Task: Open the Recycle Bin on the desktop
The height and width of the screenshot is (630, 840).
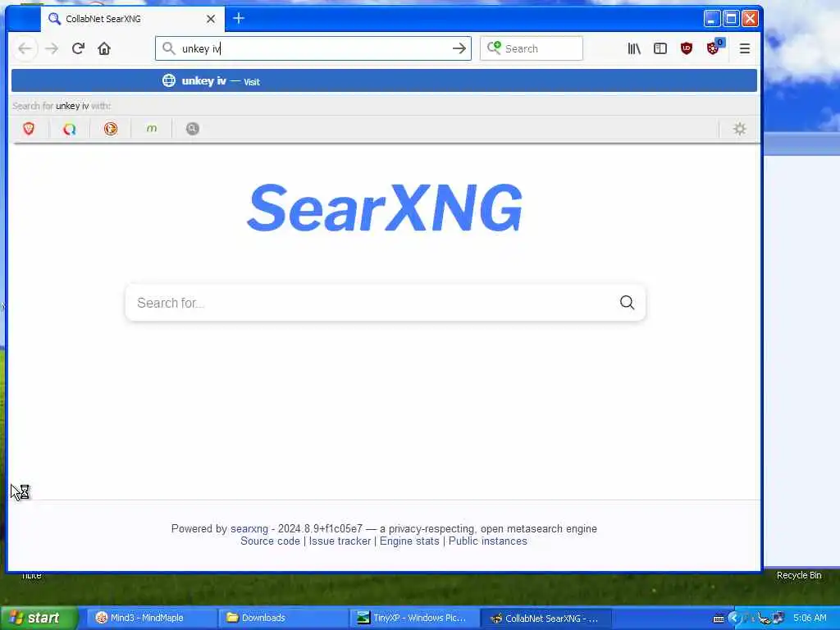Action: (799, 575)
